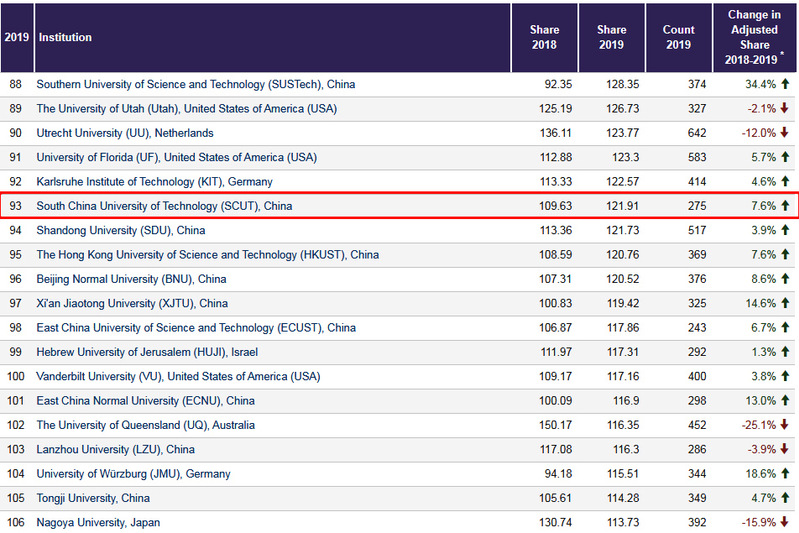Click the red down arrow for University of Utah
The image size is (799, 533).
785,109
